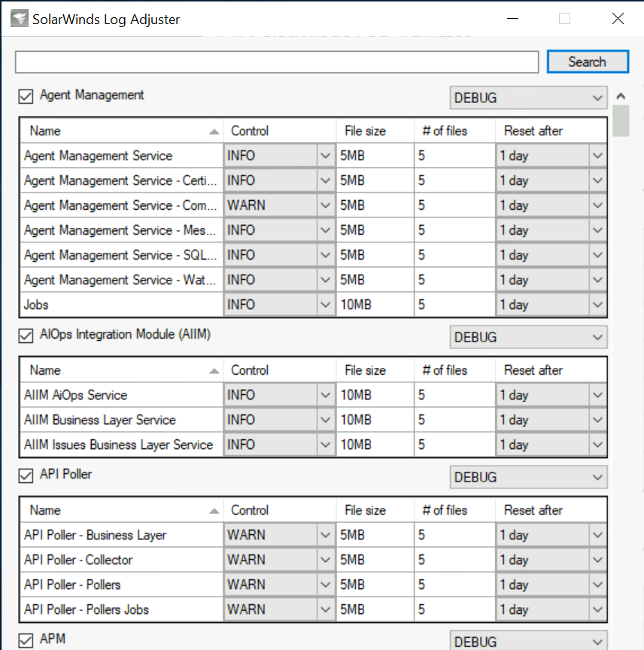Click the vertical scrollbar thumb

(621, 120)
